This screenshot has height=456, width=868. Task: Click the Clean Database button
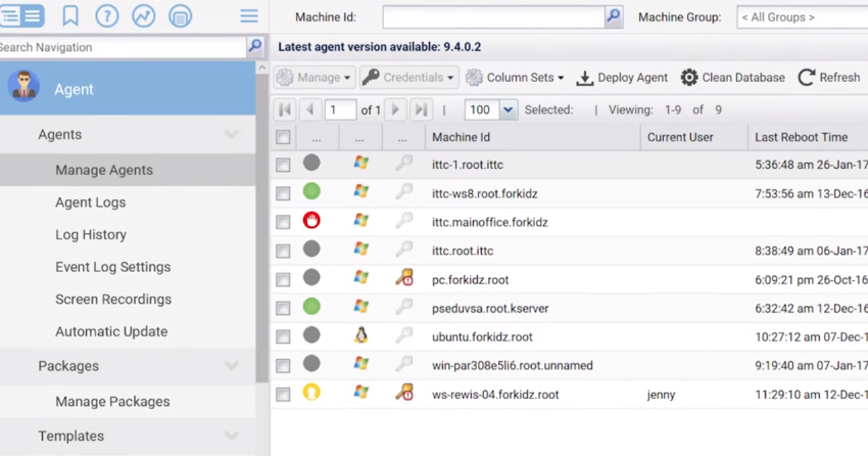coord(733,78)
